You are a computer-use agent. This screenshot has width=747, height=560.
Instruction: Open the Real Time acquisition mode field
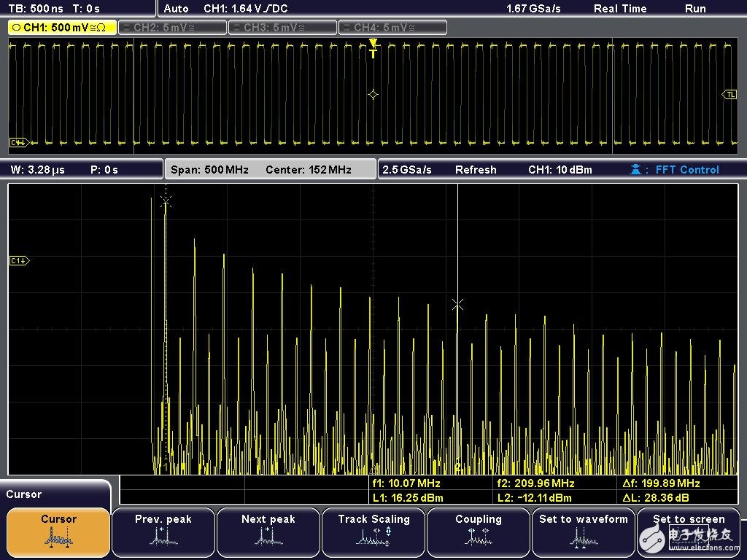click(x=620, y=9)
